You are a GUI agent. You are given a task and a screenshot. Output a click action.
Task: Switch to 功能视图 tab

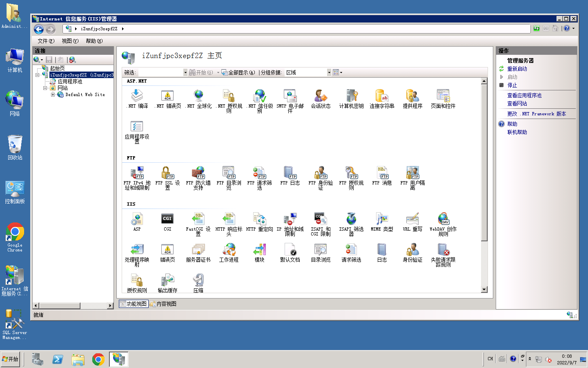pyautogui.click(x=134, y=304)
